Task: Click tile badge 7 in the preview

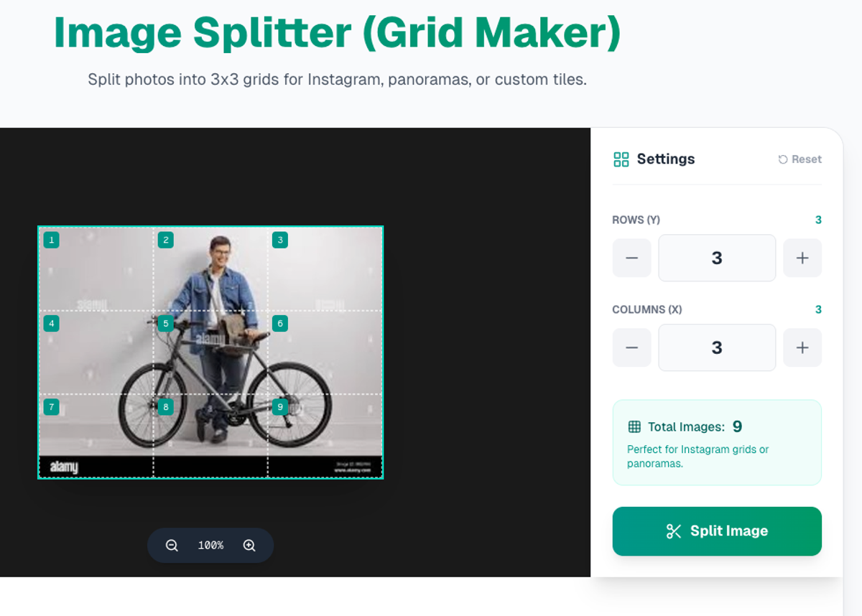Action: 51,407
